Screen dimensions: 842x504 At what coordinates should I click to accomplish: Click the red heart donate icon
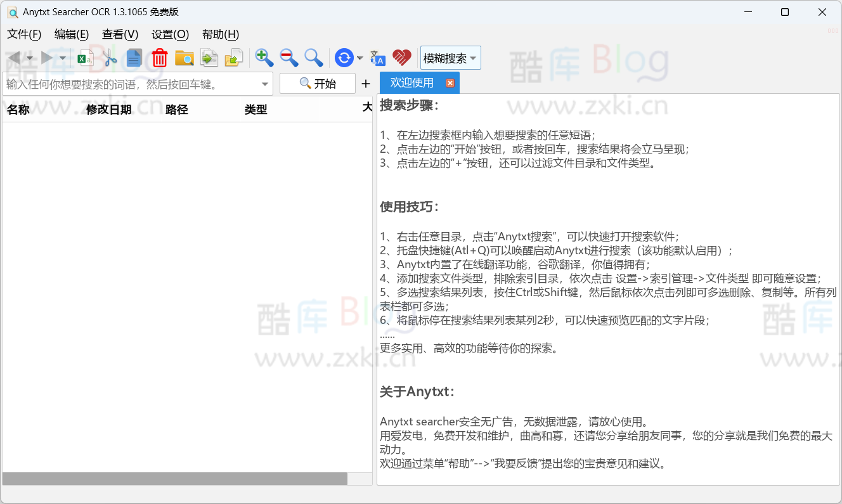tap(402, 58)
